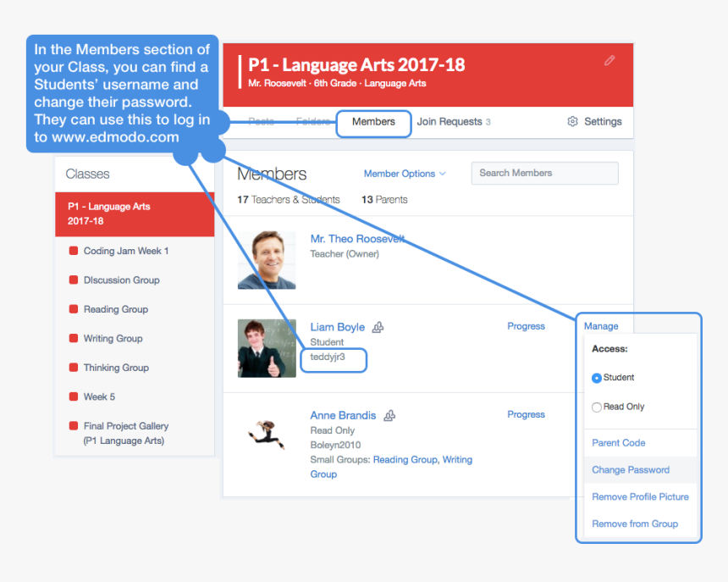Click the 13 Parents count
Screen dimensions: 728x582
[x=384, y=200]
